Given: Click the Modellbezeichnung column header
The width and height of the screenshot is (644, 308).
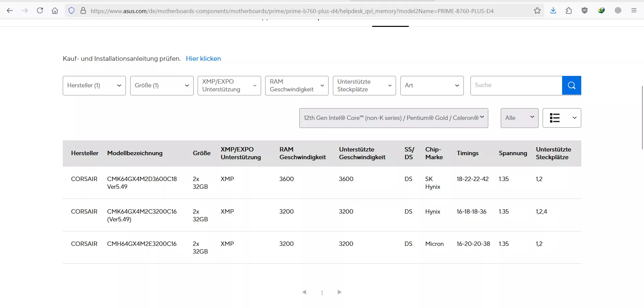Looking at the screenshot, I should [x=135, y=153].
